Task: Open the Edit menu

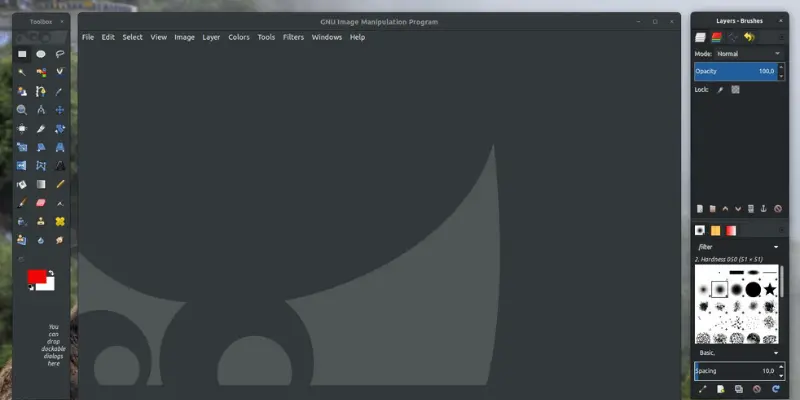Action: pos(108,37)
